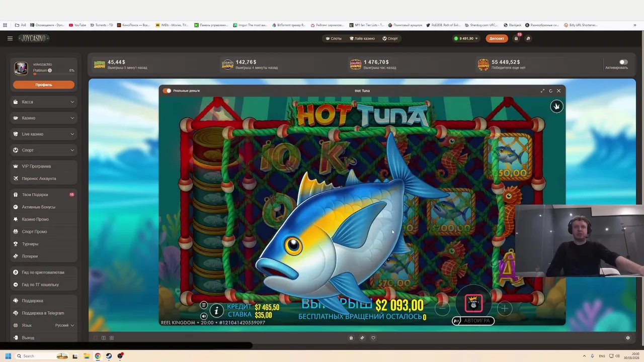Viewport: 644px width, 362px height.
Task: Open the gifts icon with badge 15
Action: (x=516, y=38)
